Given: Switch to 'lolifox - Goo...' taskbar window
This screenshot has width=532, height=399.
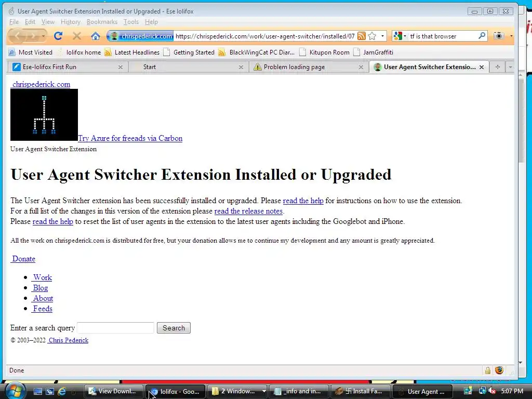Looking at the screenshot, I should [x=176, y=392].
